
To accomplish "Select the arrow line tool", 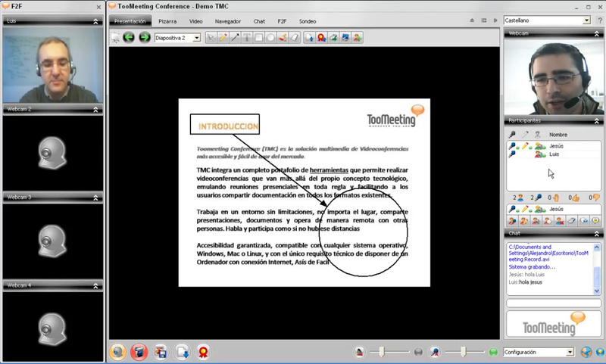I will tap(235, 37).
